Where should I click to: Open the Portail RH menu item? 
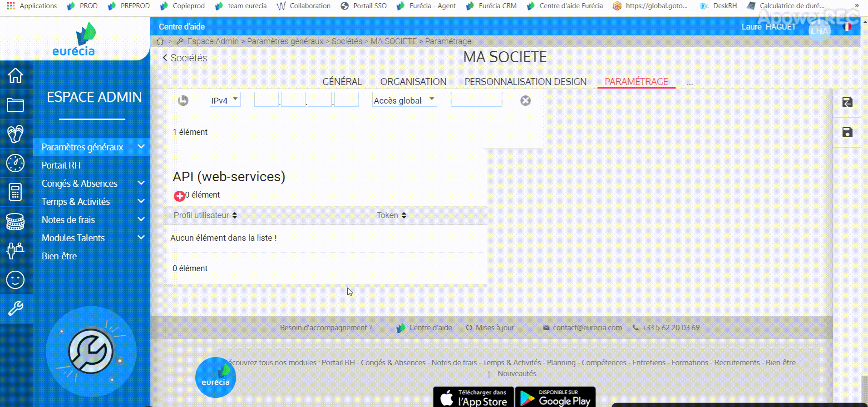click(61, 165)
